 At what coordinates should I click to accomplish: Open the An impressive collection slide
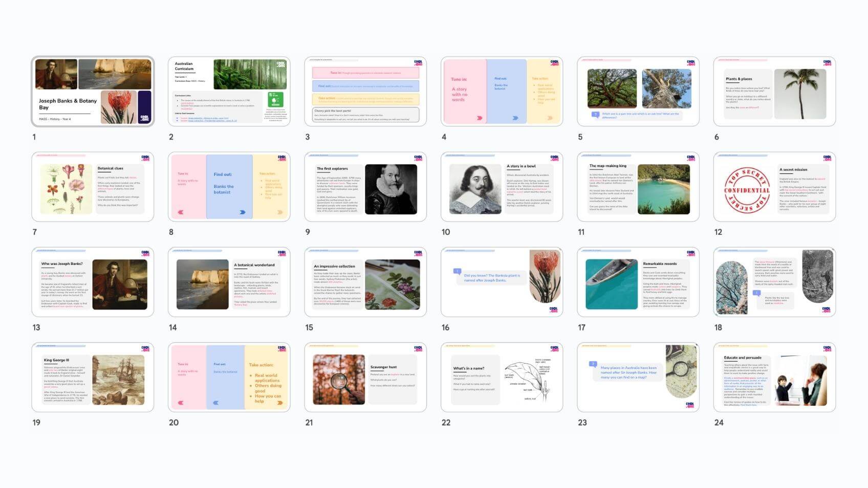[x=365, y=282]
